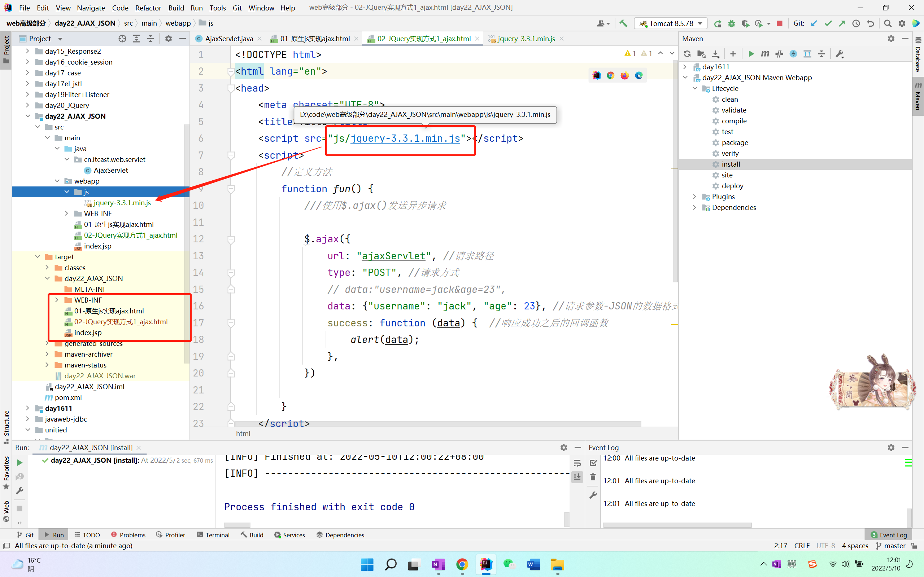
Task: Toggle scroll to end in the Run console
Action: (x=577, y=477)
